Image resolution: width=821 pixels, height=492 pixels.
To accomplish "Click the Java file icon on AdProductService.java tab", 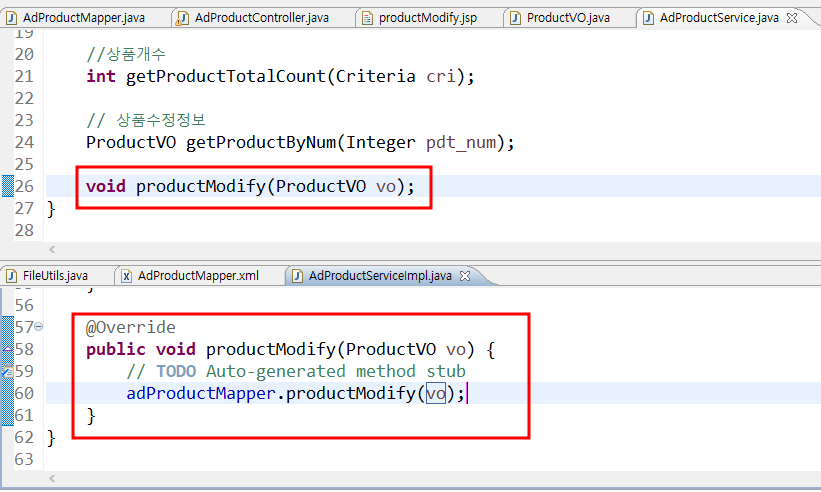I will click(648, 18).
